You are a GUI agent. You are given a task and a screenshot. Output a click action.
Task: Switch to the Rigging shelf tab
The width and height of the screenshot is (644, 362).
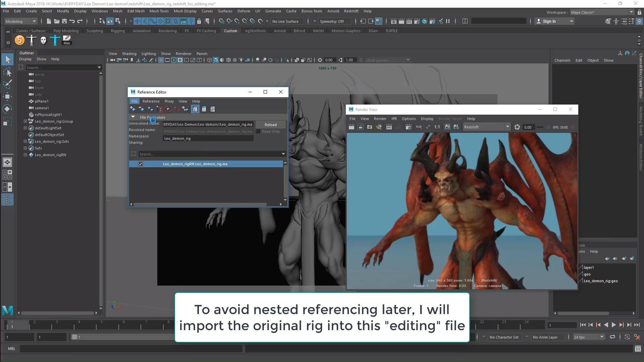[x=118, y=31]
